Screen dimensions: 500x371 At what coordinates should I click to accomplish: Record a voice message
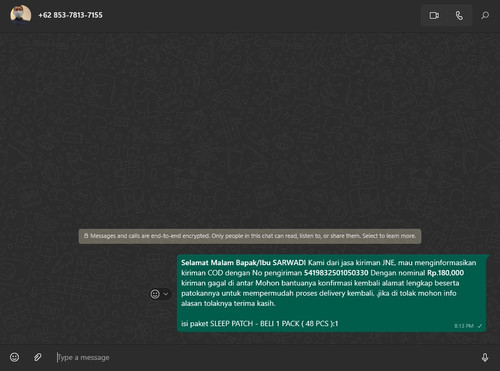(x=485, y=357)
